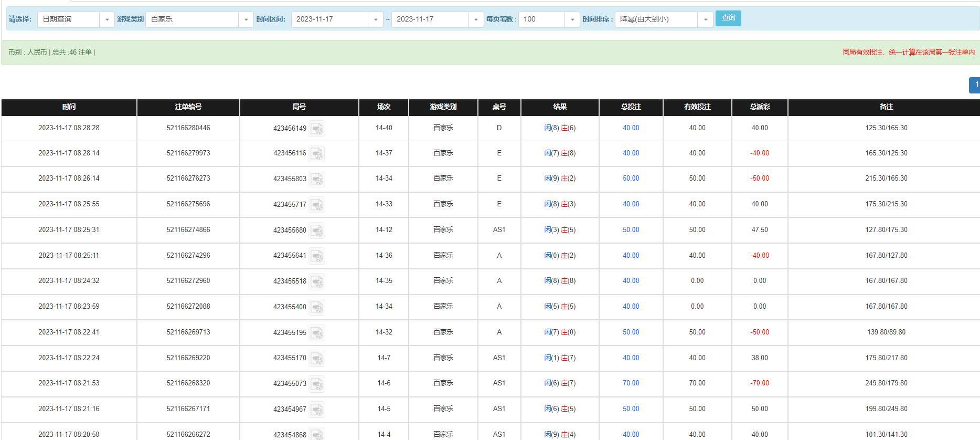Open replay icon for round 423455803
The width and height of the screenshot is (980, 440).
click(x=317, y=179)
